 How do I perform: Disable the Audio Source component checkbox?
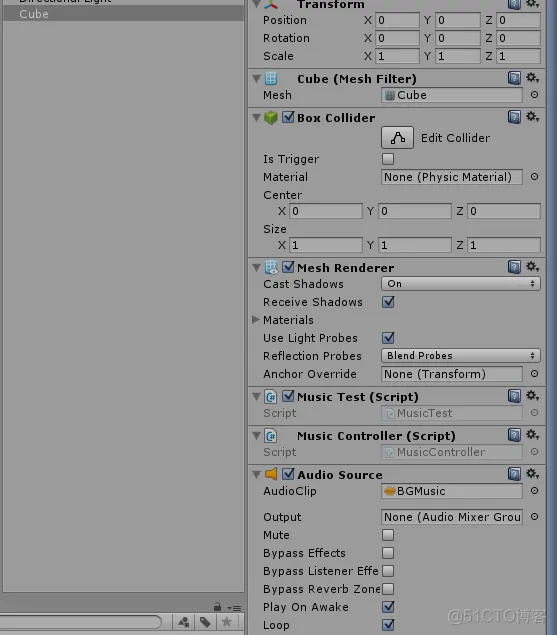[288, 474]
